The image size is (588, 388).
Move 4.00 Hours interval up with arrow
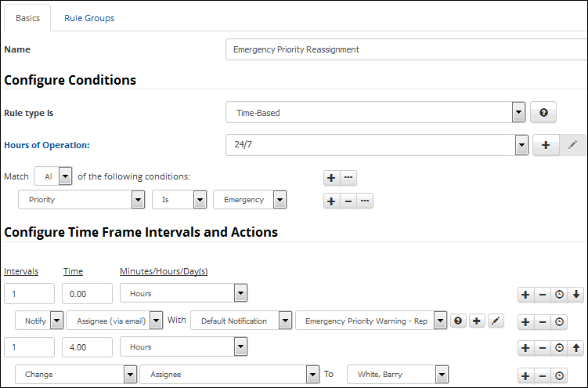[x=576, y=348]
